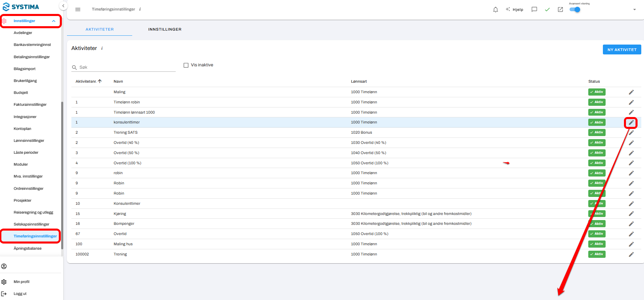This screenshot has height=300, width=644.
Task: Open Bilagsimport in the sidebar
Action: point(24,69)
